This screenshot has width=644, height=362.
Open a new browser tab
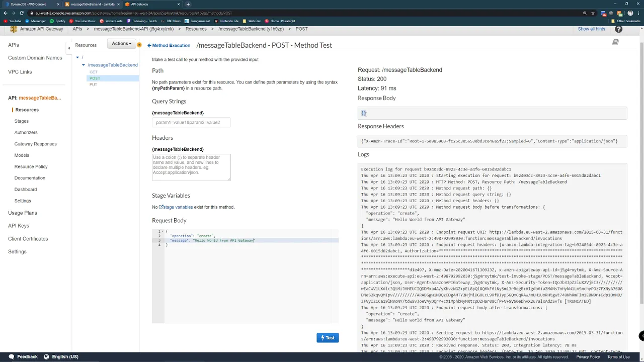[188, 4]
